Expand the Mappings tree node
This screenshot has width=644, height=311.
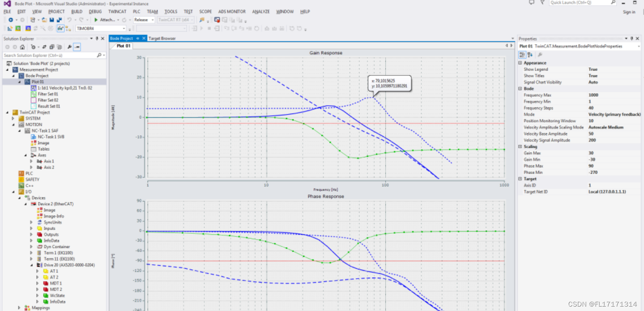19,307
